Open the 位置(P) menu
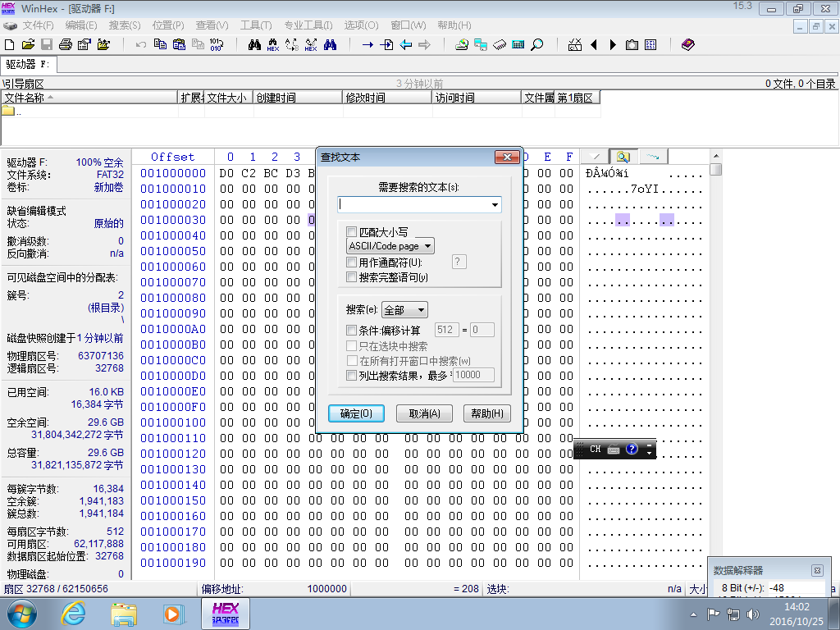The width and height of the screenshot is (840, 630). coord(167,25)
